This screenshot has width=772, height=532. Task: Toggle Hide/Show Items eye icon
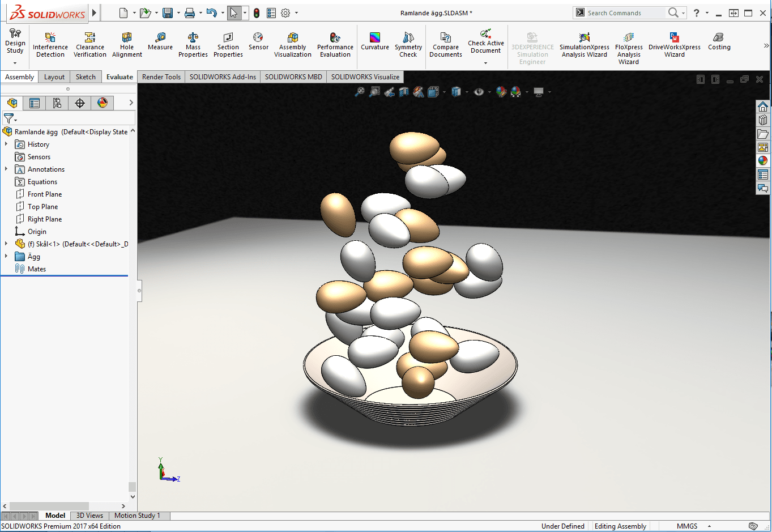pyautogui.click(x=479, y=92)
